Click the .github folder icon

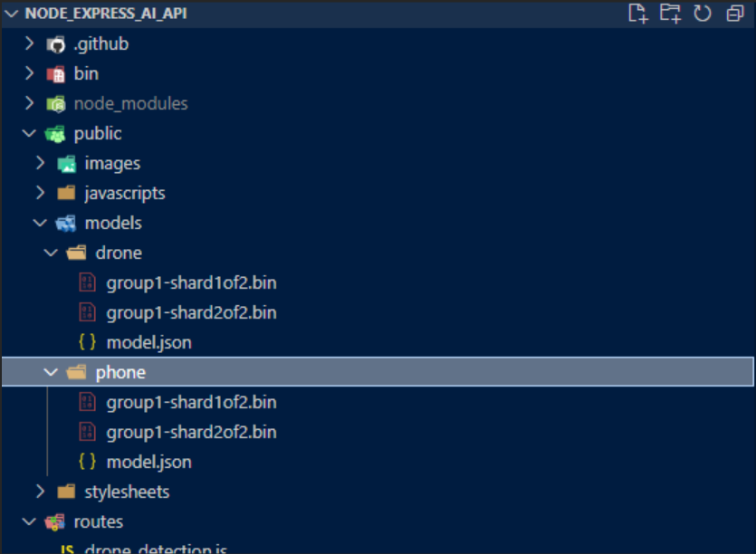pos(56,44)
